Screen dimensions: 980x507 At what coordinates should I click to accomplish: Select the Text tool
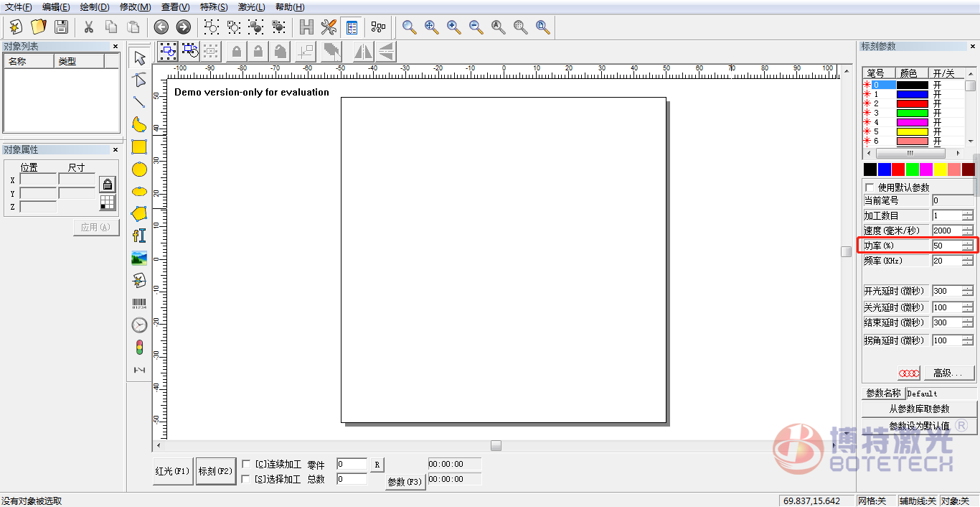pos(140,236)
